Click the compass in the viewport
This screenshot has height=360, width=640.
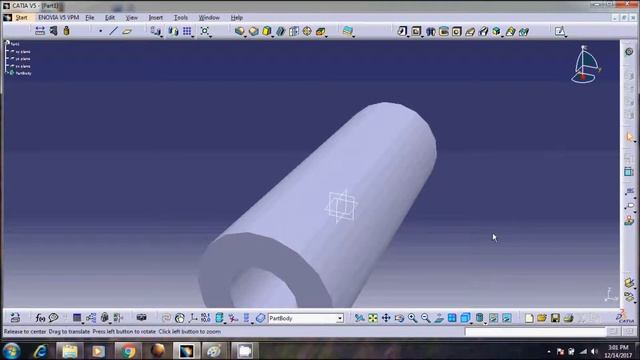click(585, 64)
